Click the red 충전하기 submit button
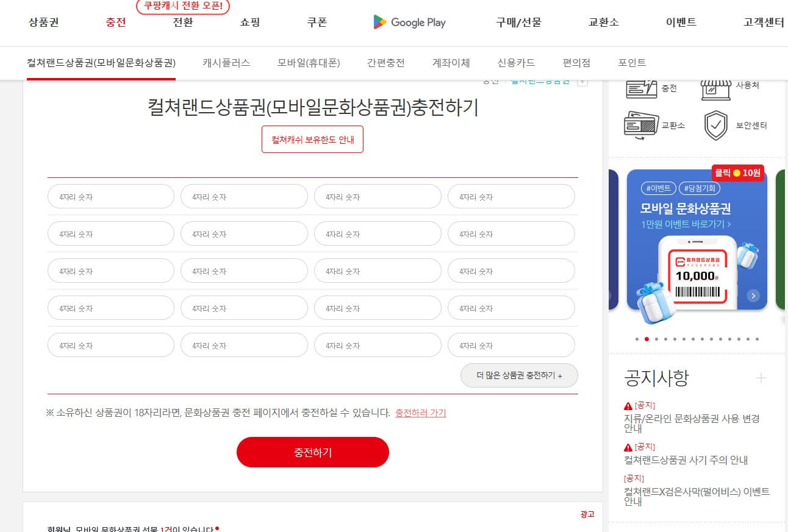The height and width of the screenshot is (532, 788). click(x=313, y=452)
